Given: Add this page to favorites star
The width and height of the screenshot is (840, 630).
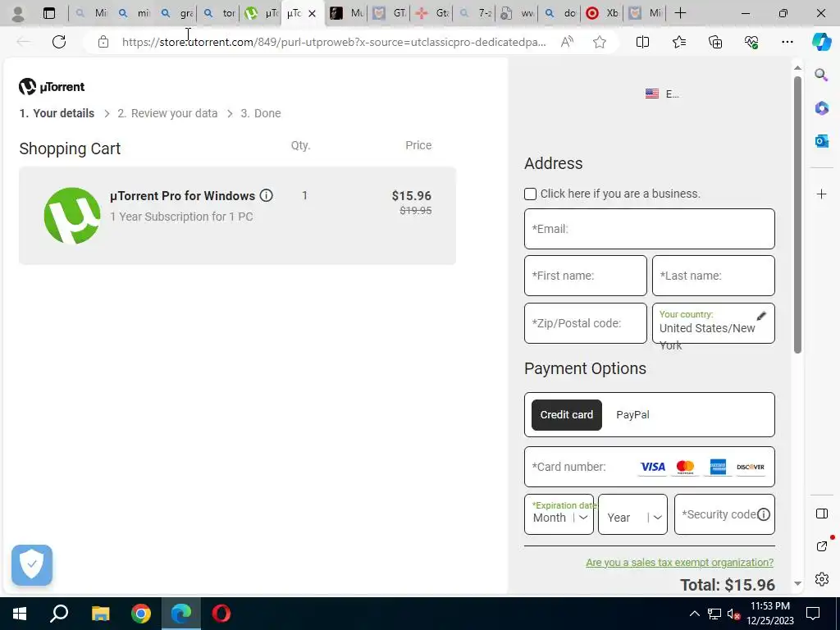Looking at the screenshot, I should coord(600,42).
